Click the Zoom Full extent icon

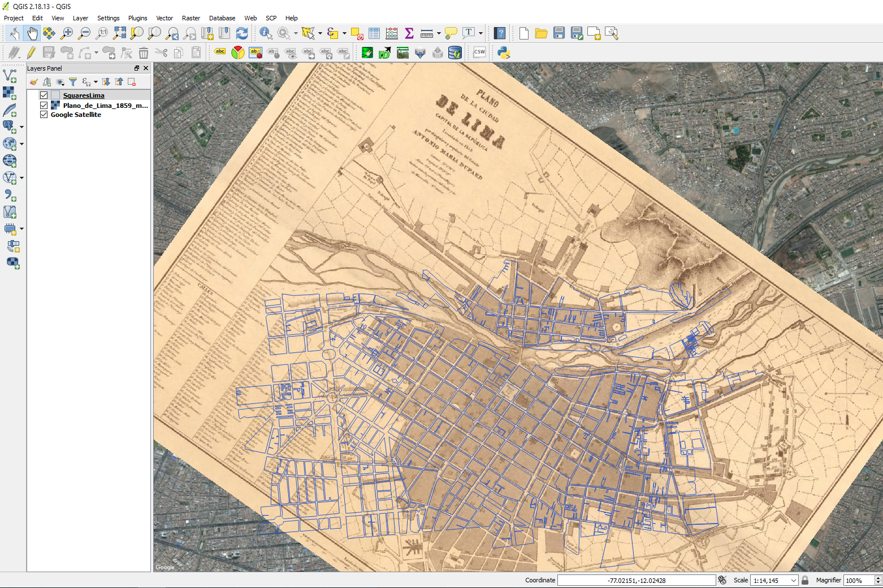point(119,33)
